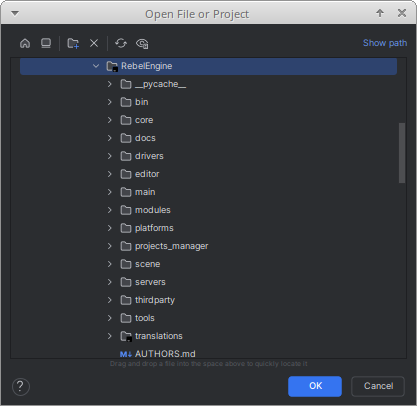The height and width of the screenshot is (406, 417).
Task: Select the editor folder name
Action: tap(147, 174)
